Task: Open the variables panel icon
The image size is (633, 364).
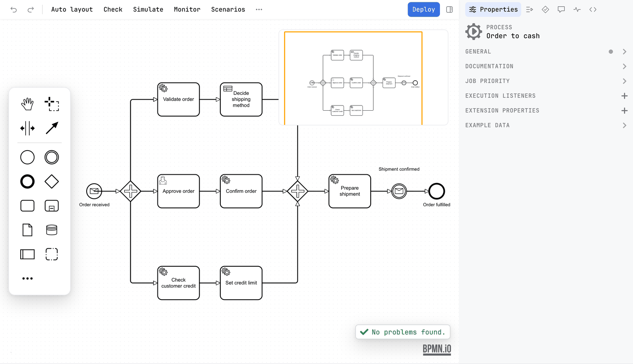Action: (529, 9)
